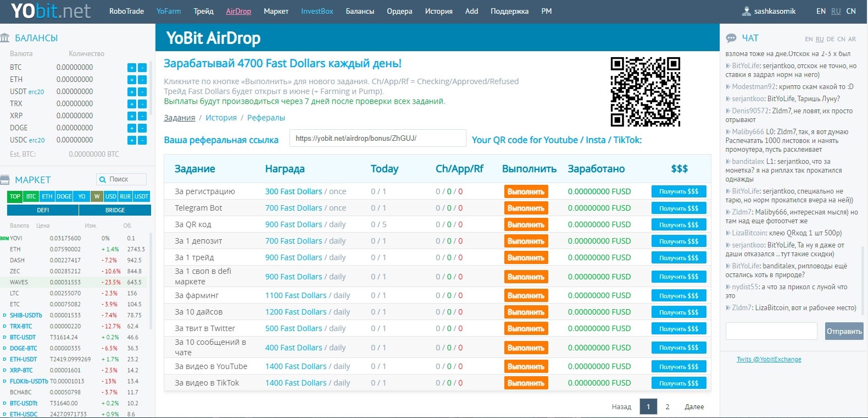Click the referral link input field
The height and width of the screenshot is (418, 868).
pos(378,139)
